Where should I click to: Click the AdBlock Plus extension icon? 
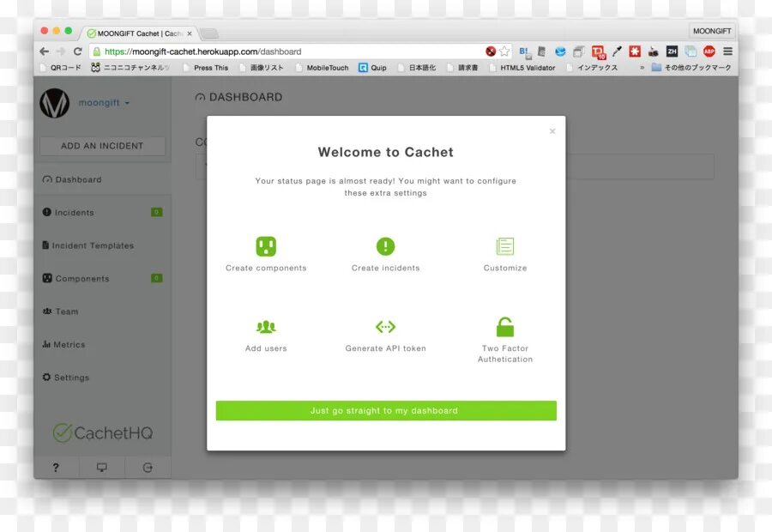(x=709, y=51)
